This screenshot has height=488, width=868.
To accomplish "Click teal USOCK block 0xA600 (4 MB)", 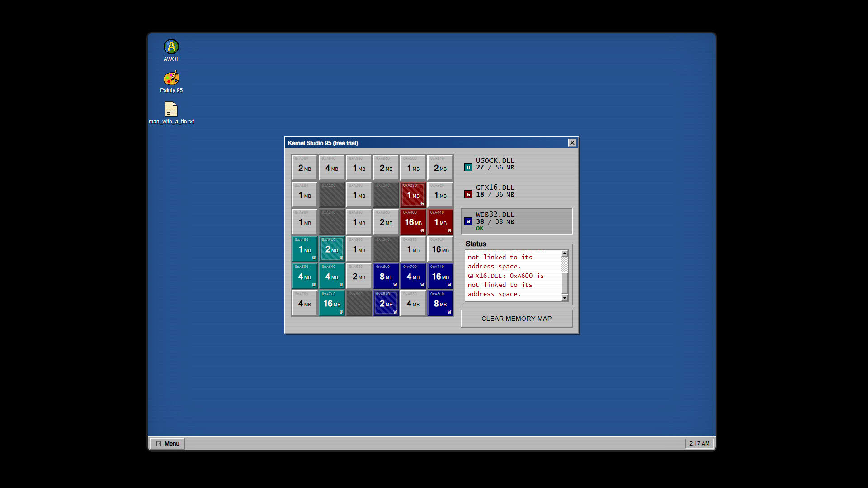I will click(305, 276).
